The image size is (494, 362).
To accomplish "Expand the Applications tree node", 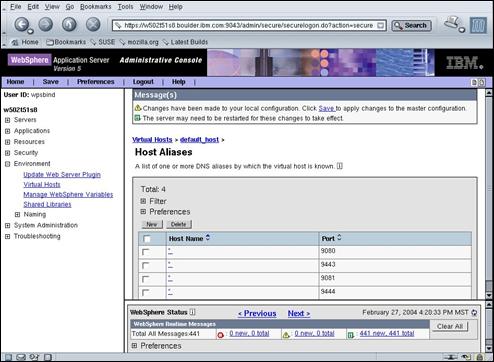I will click(8, 131).
